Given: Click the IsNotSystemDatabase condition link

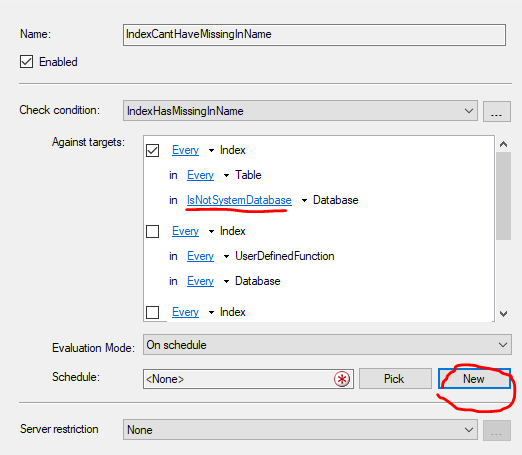Looking at the screenshot, I should (x=239, y=200).
